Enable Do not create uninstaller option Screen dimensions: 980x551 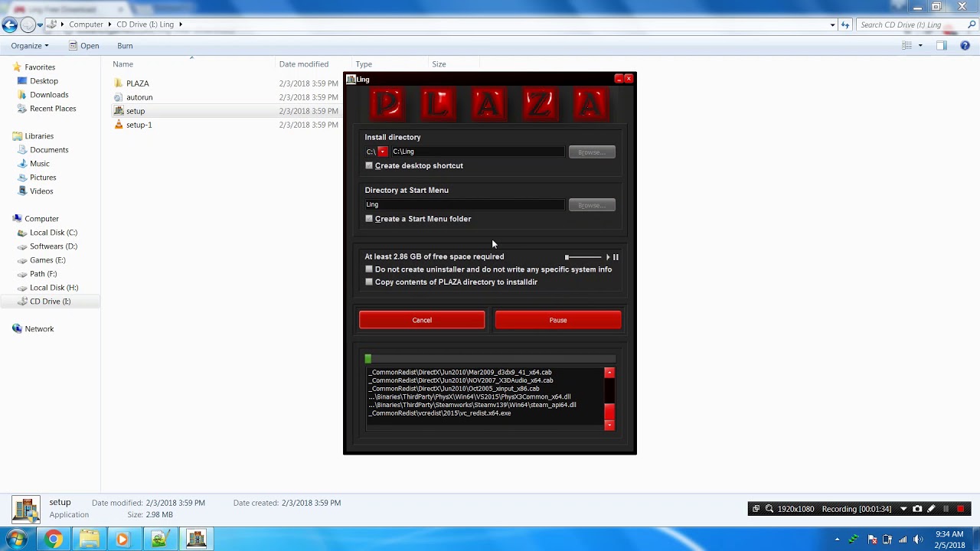369,269
